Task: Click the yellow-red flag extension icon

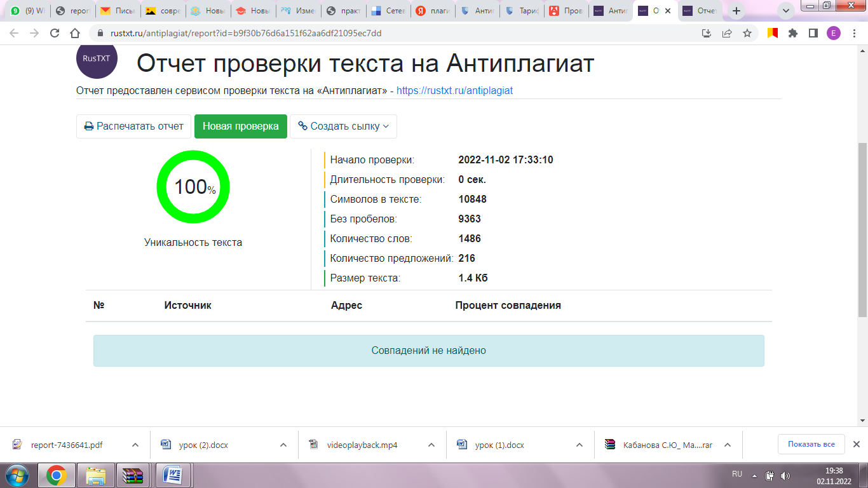Action: (x=772, y=33)
